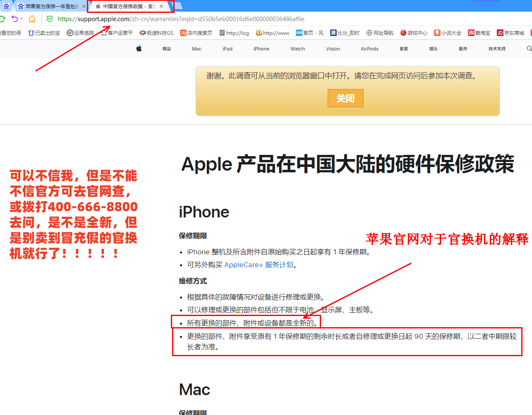Click the purple undo arrow in the toolbar
The width and height of the screenshot is (532, 415).
tap(14, 19)
